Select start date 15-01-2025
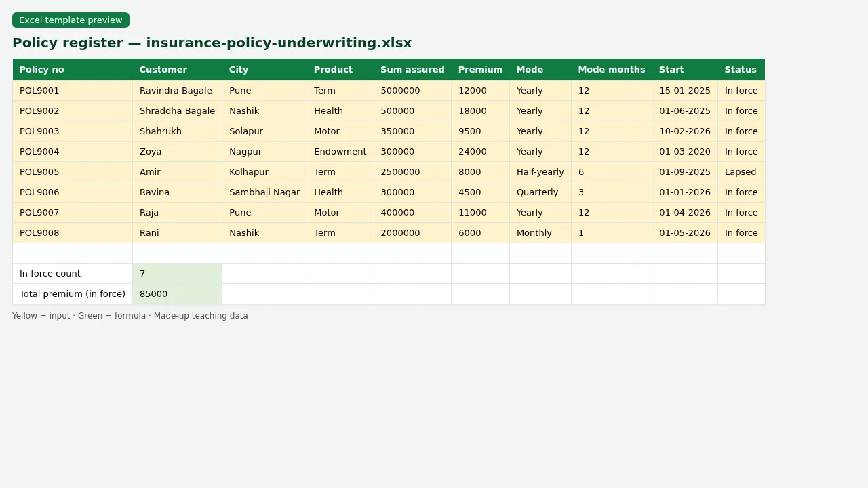The width and height of the screenshot is (868, 488). pyautogui.click(x=685, y=91)
